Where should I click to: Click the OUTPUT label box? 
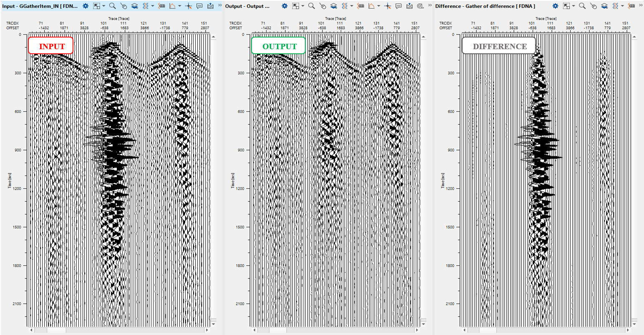coord(278,46)
